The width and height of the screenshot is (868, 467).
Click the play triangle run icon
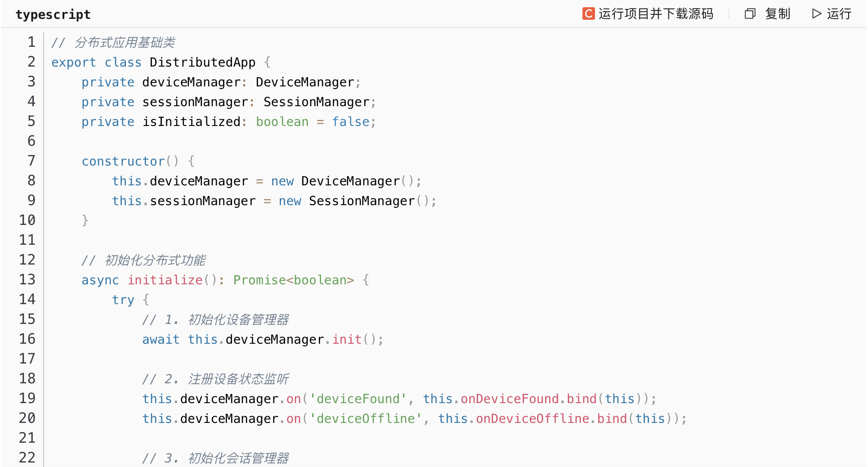pos(816,14)
